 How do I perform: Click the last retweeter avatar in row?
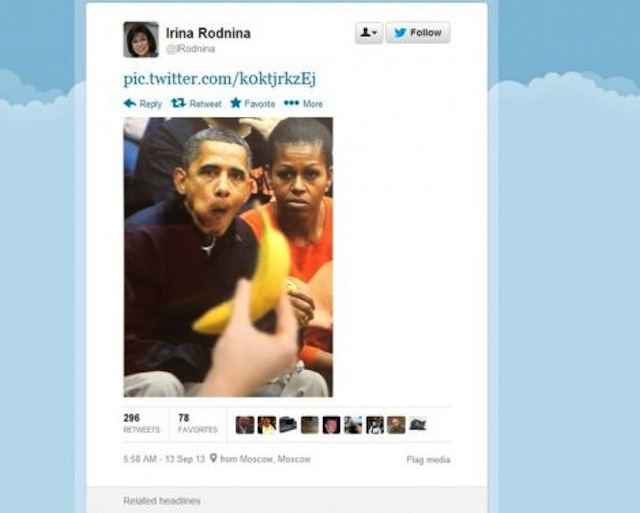tap(418, 425)
